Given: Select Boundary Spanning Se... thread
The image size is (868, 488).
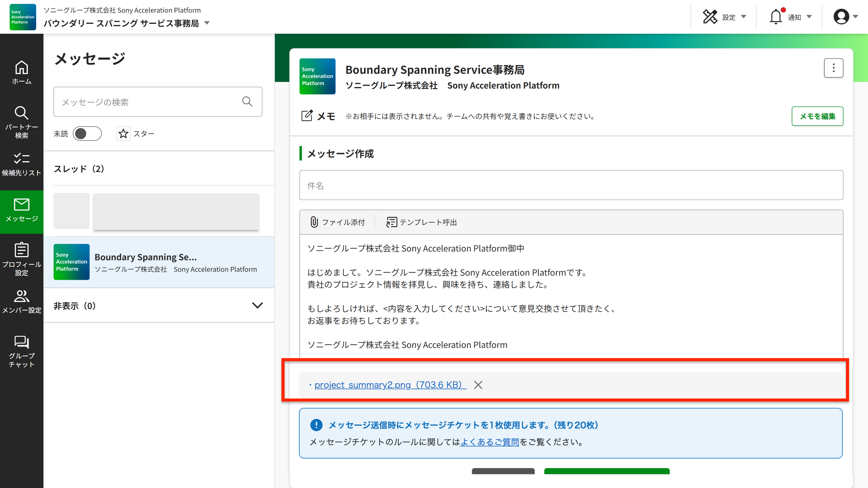Looking at the screenshot, I should [159, 262].
